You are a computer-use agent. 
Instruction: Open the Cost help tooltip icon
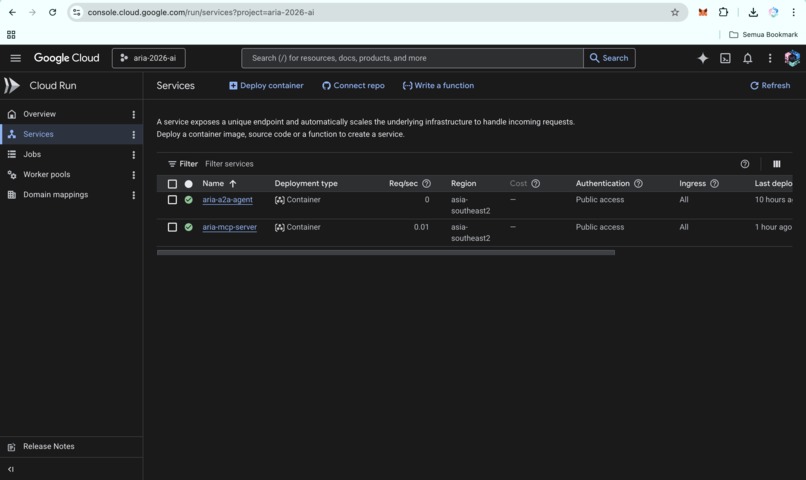point(535,183)
